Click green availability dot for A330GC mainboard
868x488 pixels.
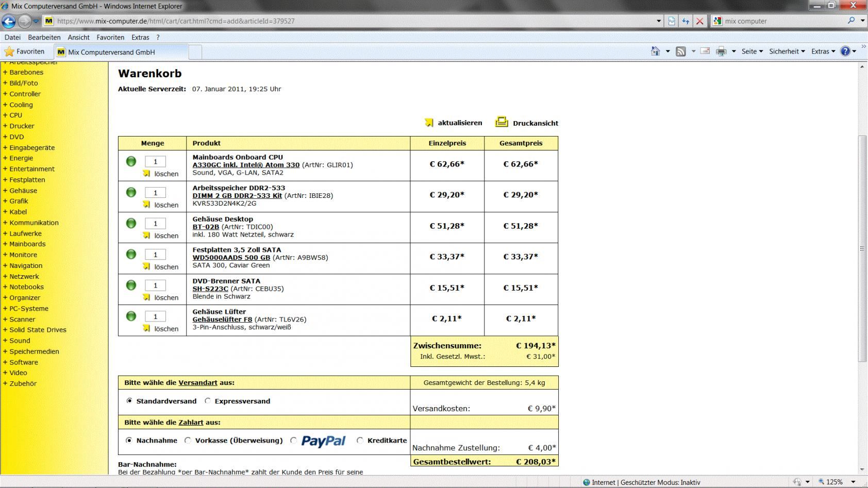(131, 161)
